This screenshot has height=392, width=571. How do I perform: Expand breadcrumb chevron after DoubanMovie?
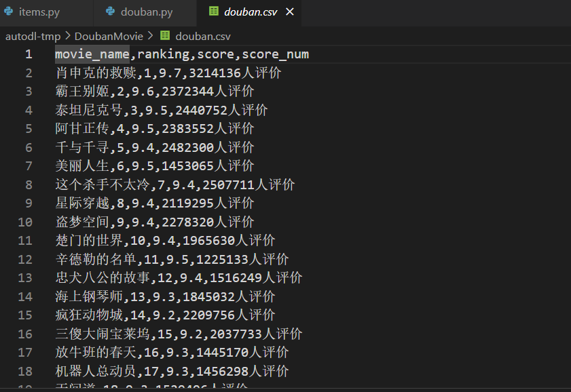coord(151,36)
